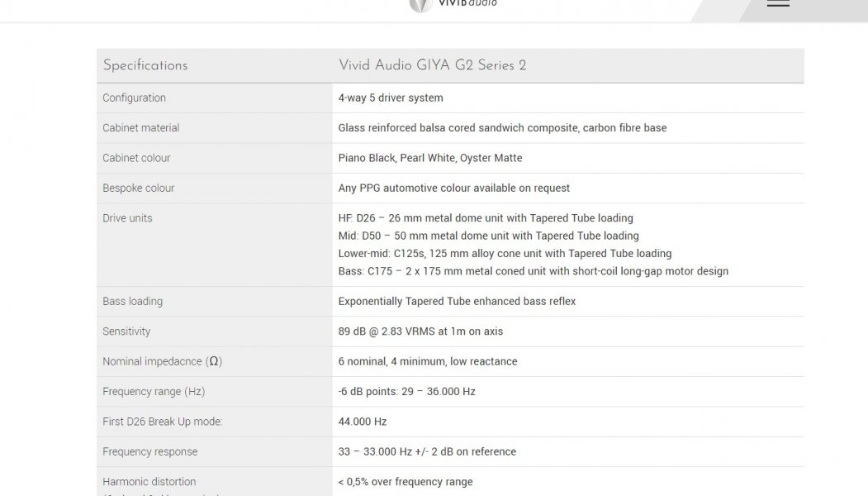Click 'Any PPG automotive colour available' value
The image size is (868, 496).
click(x=454, y=188)
